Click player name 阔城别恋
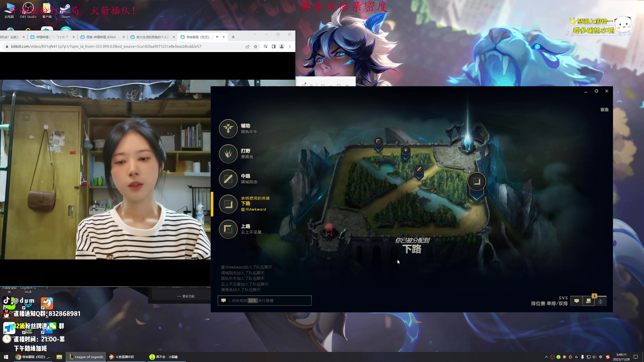The height and width of the screenshot is (362, 644). coord(249,182)
